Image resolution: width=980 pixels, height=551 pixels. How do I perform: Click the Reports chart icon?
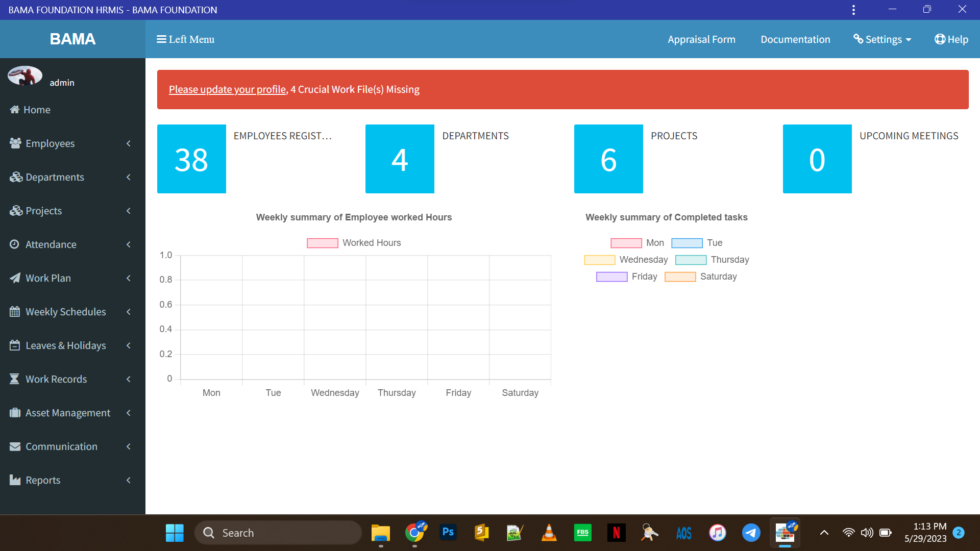click(15, 480)
